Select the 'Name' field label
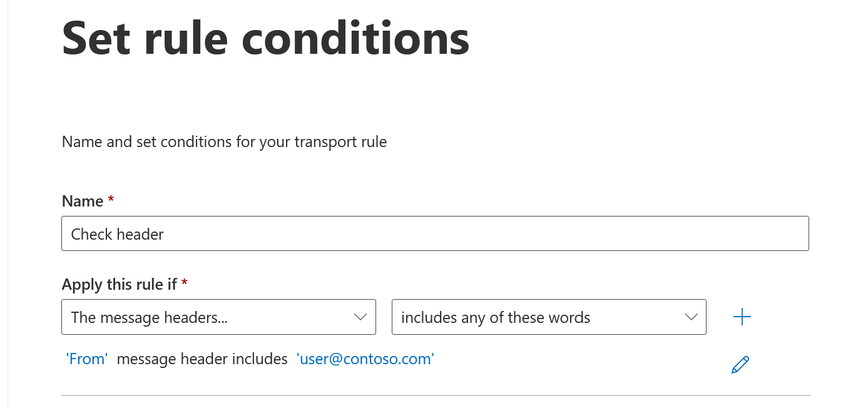Screen dimensions: 868x408 click(x=83, y=201)
